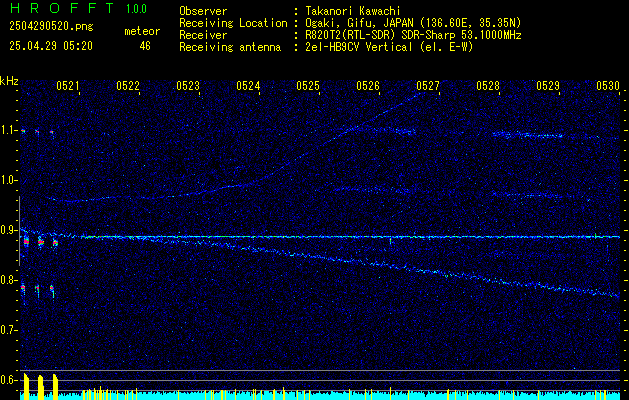The image size is (629, 400).
Task: Click the 0.6 kHz frequency label
Action: point(7,380)
